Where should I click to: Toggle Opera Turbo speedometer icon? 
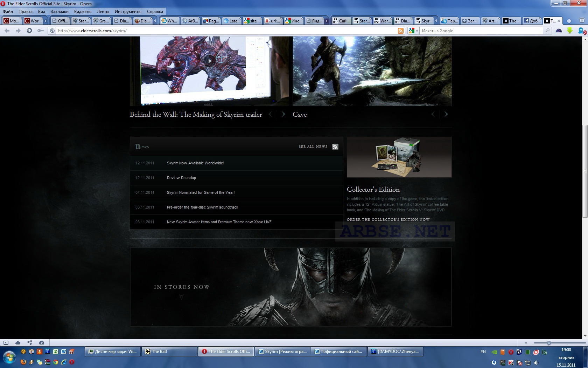[x=42, y=343]
